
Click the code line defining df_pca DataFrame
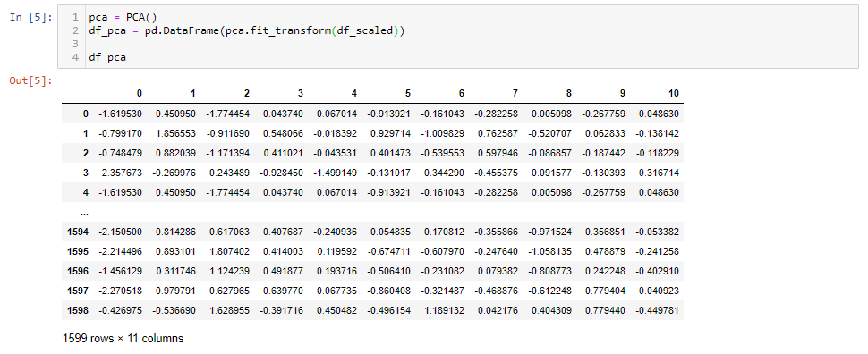pyautogui.click(x=247, y=30)
